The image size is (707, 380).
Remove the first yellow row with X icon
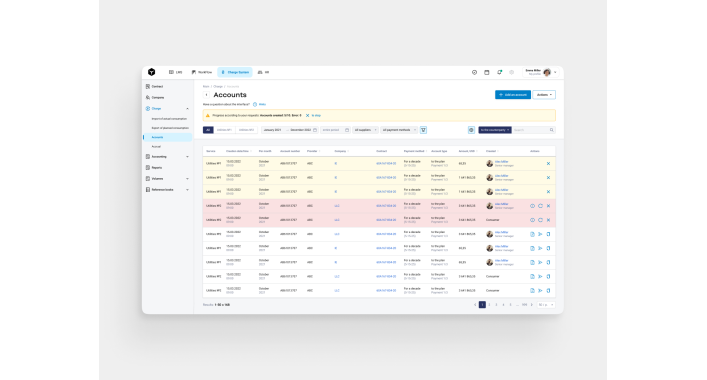point(548,164)
